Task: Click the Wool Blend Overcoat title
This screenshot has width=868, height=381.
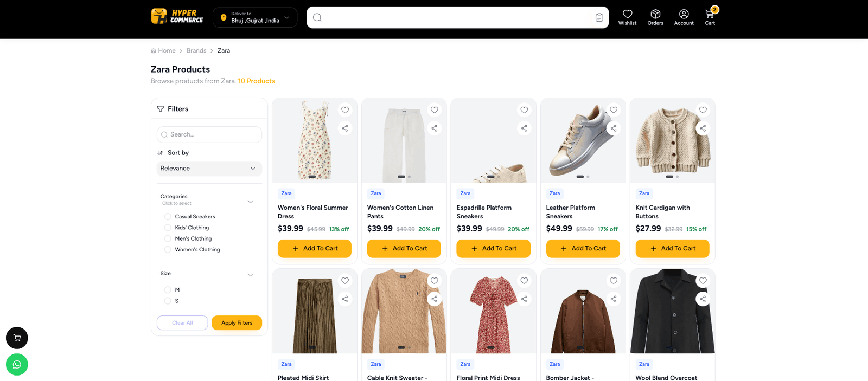Action: click(666, 377)
